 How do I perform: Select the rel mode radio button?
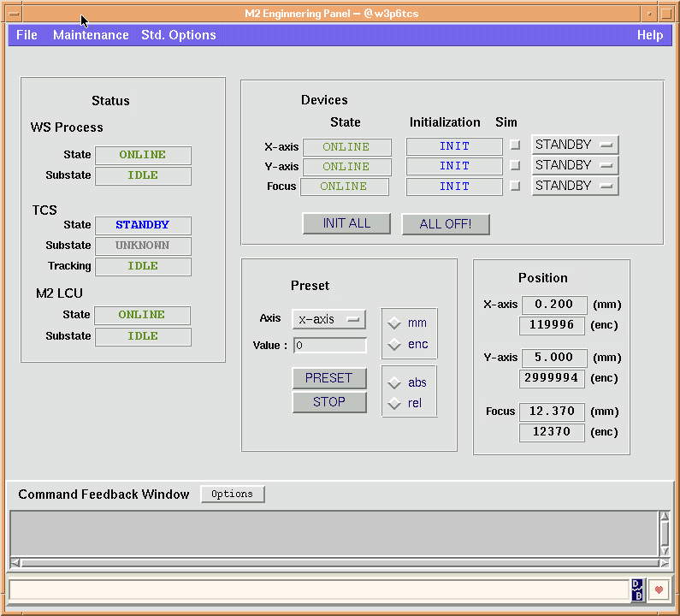pos(394,404)
